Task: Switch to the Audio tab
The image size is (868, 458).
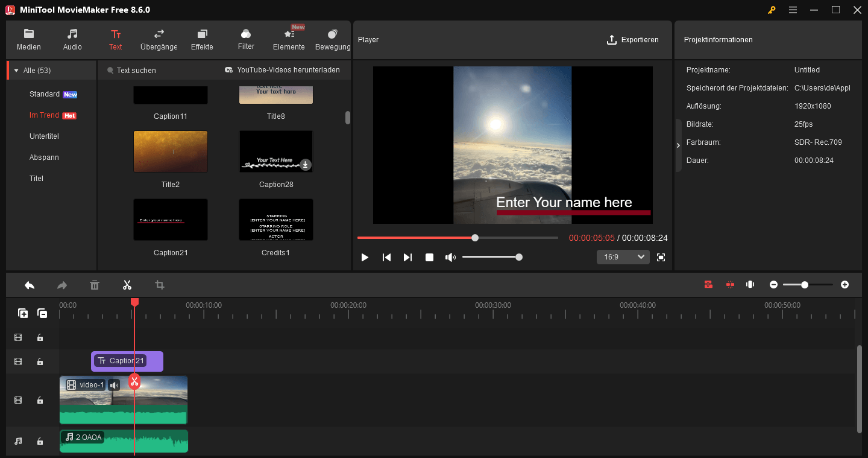Action: 72,39
